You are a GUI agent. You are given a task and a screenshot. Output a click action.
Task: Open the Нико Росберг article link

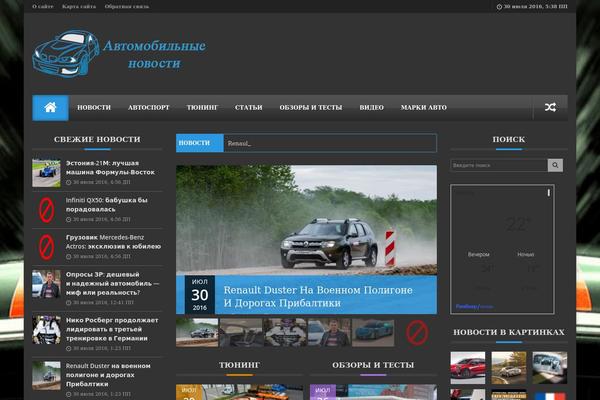112,329
